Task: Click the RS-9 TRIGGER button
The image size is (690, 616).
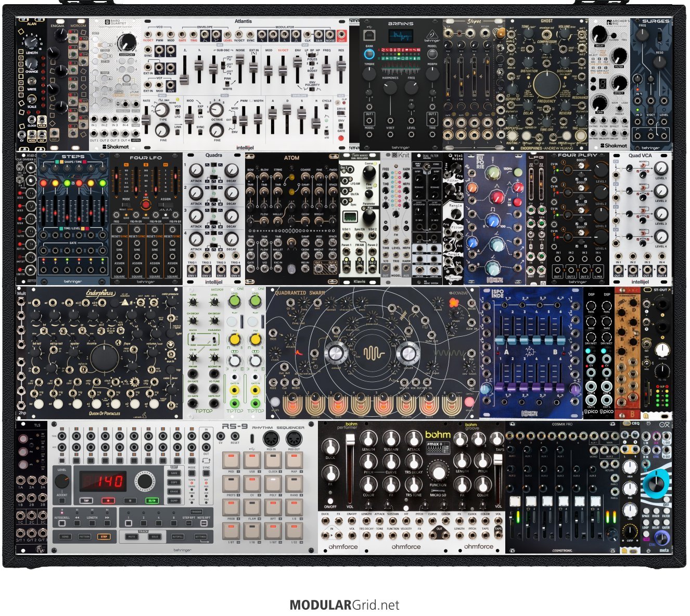Action: coord(196,511)
